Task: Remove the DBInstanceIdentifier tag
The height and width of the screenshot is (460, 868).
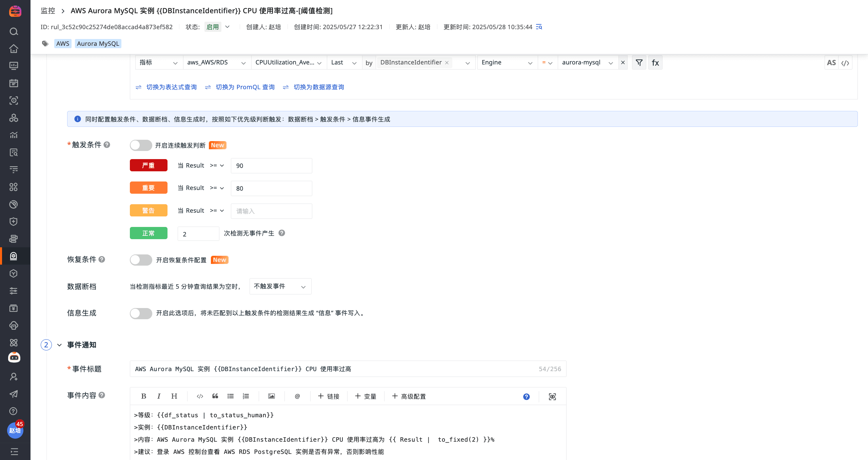Action: (x=447, y=62)
